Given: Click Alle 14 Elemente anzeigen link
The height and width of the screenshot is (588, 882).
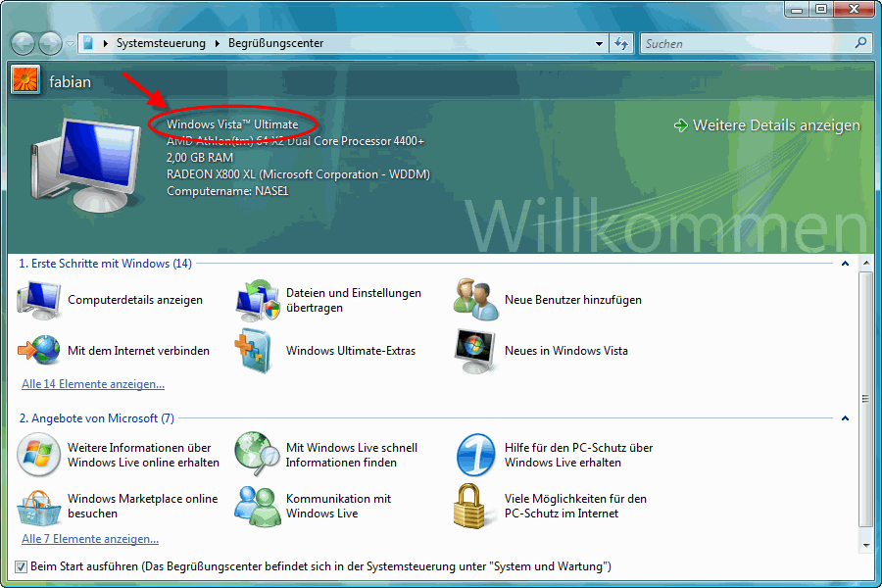Looking at the screenshot, I should pos(93,384).
